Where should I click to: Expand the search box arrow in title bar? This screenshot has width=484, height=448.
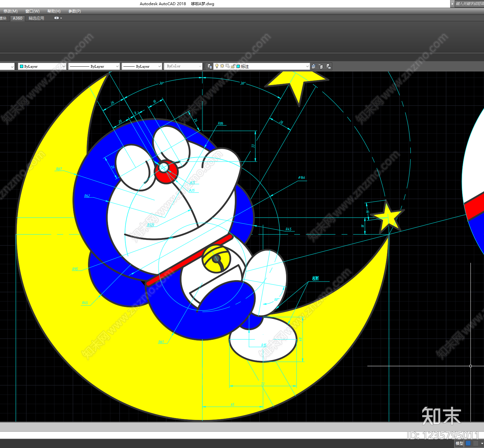coord(452,4)
